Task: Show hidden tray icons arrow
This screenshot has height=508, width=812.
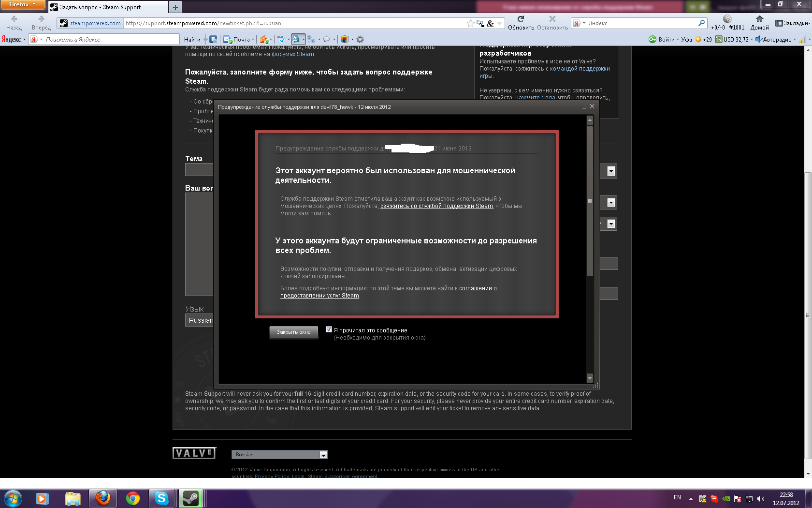Action: [x=691, y=498]
